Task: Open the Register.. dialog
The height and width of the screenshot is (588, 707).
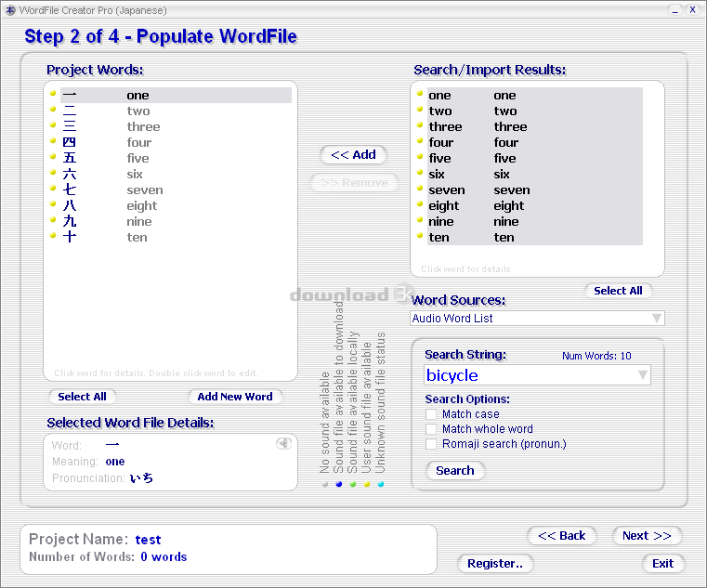Action: tap(495, 564)
